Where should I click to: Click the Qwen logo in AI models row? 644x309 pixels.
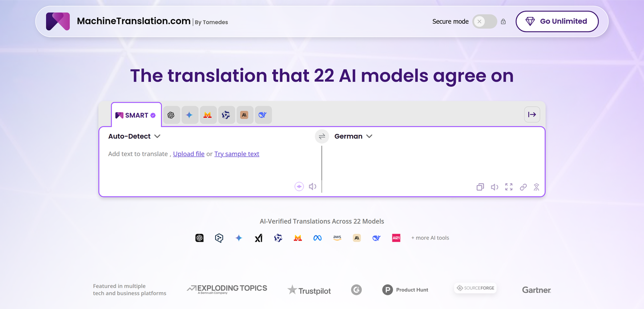(278, 238)
